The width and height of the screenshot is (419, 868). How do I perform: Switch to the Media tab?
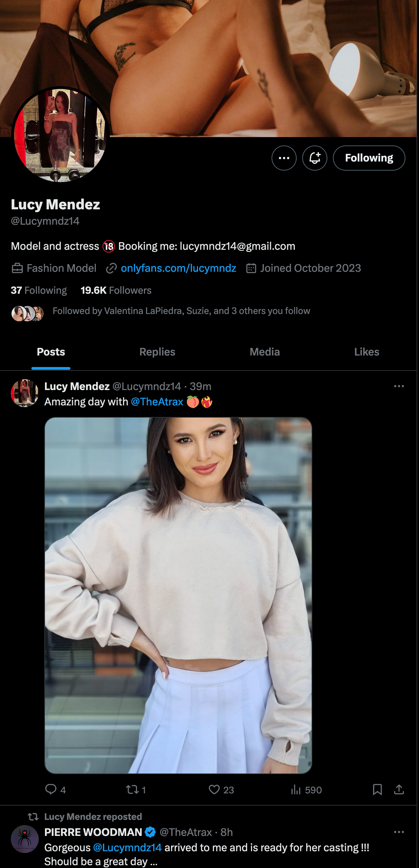tap(265, 352)
